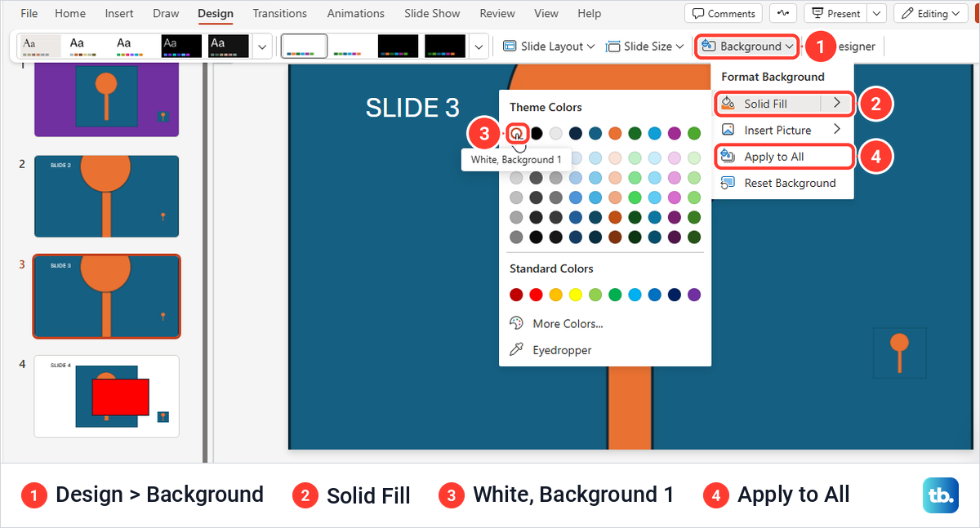Choose Apply to All in Format Background
Image resolution: width=980 pixels, height=528 pixels.
[x=783, y=157]
